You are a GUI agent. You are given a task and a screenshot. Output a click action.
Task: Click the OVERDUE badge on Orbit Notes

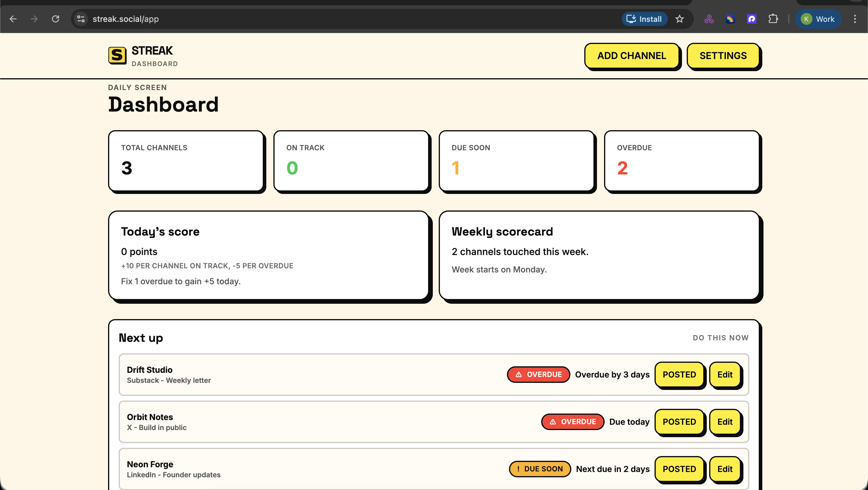tap(572, 422)
